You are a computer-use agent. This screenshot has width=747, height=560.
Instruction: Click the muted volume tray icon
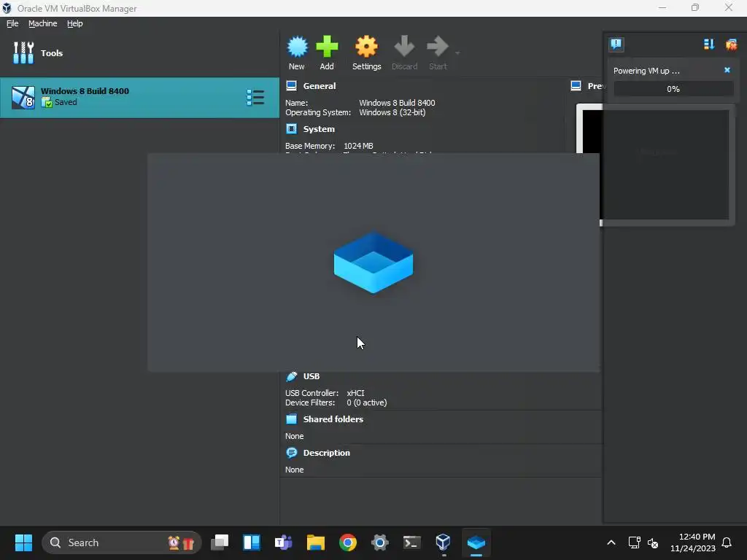tap(653, 542)
